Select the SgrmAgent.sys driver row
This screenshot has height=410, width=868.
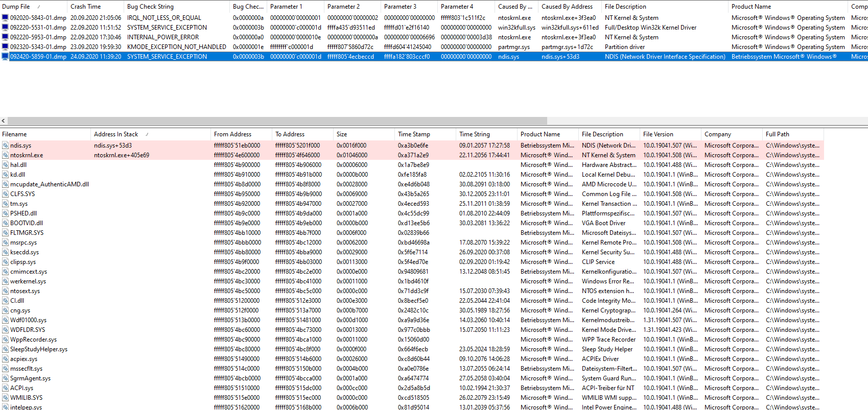pos(412,378)
